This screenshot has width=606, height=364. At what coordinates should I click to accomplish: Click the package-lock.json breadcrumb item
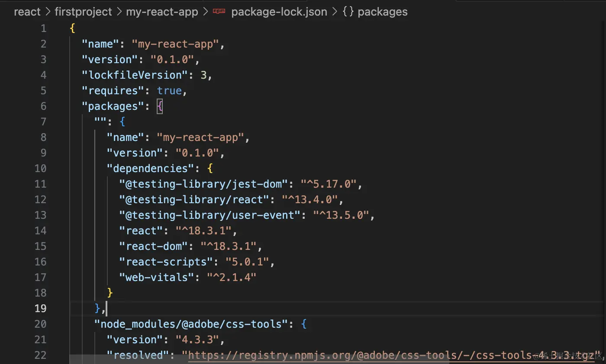[x=279, y=12]
